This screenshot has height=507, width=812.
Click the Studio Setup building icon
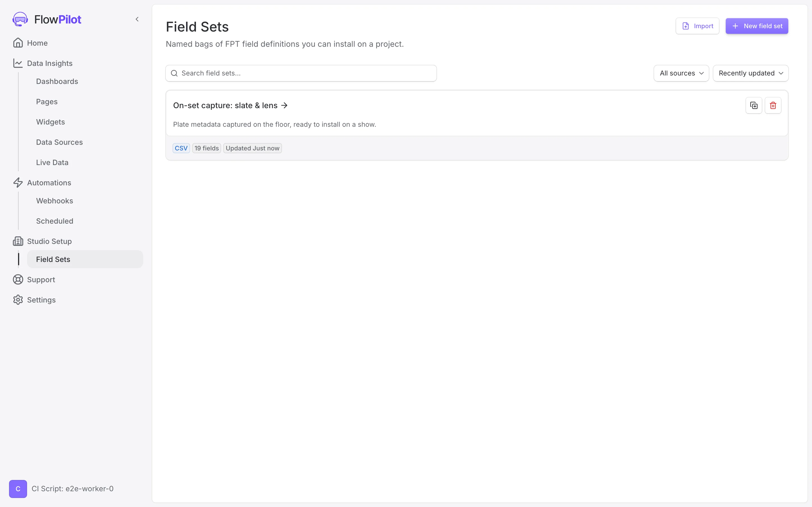(18, 241)
